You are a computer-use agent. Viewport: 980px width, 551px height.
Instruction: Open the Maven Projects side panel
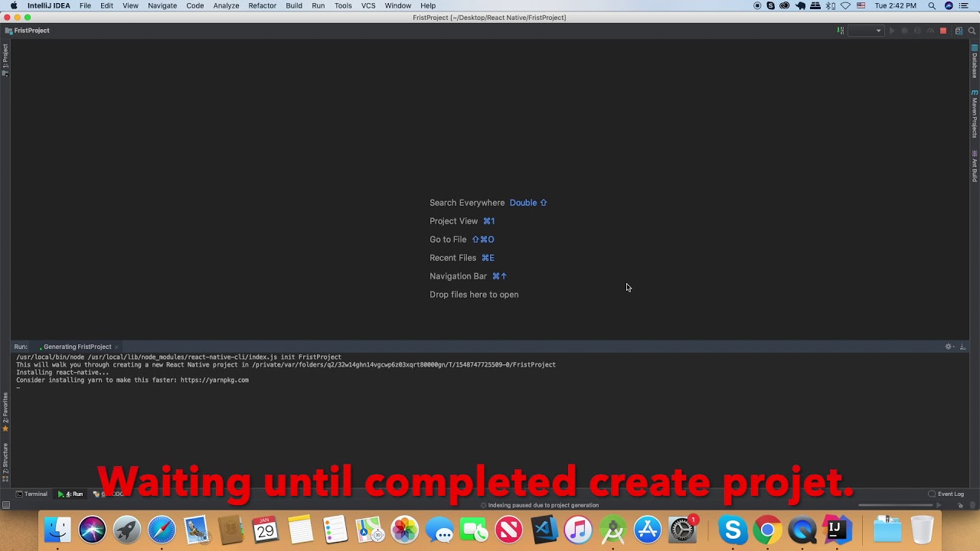[x=975, y=114]
